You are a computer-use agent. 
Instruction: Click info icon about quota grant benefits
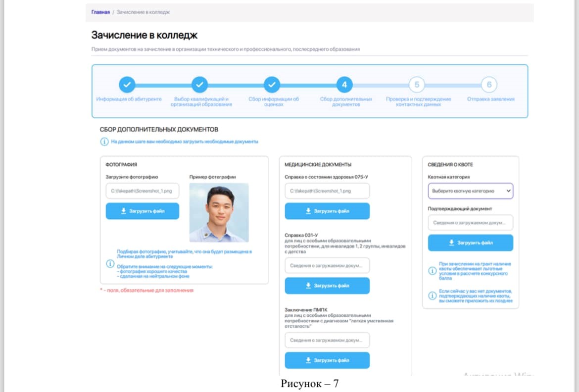433,271
